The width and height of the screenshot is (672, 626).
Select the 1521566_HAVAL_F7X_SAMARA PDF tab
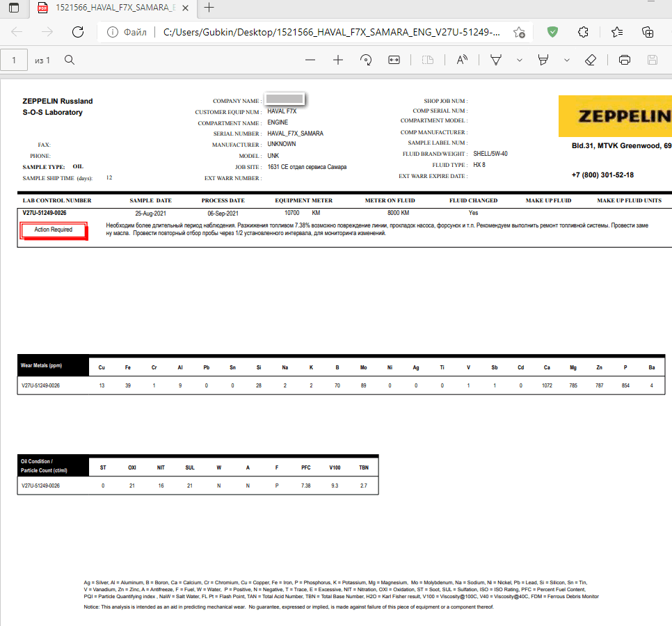click(x=113, y=8)
